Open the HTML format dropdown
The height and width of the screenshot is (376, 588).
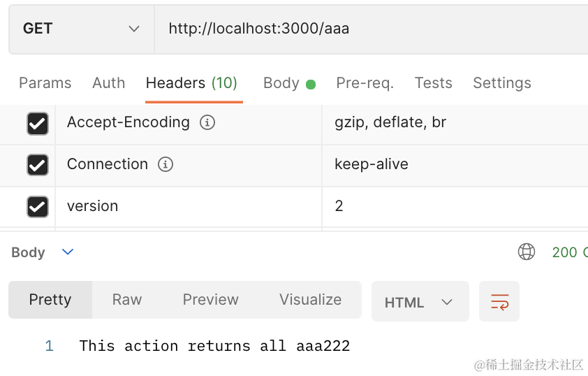(419, 302)
